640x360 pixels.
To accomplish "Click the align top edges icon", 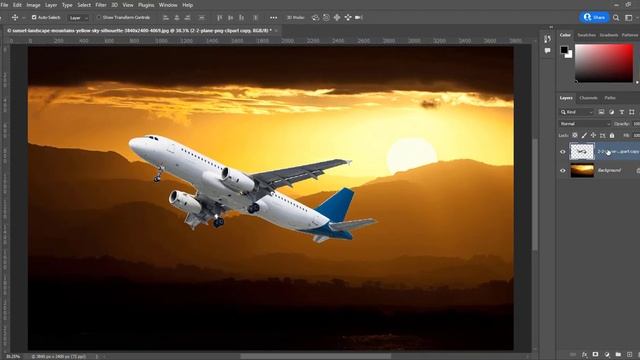I will 220,18.
